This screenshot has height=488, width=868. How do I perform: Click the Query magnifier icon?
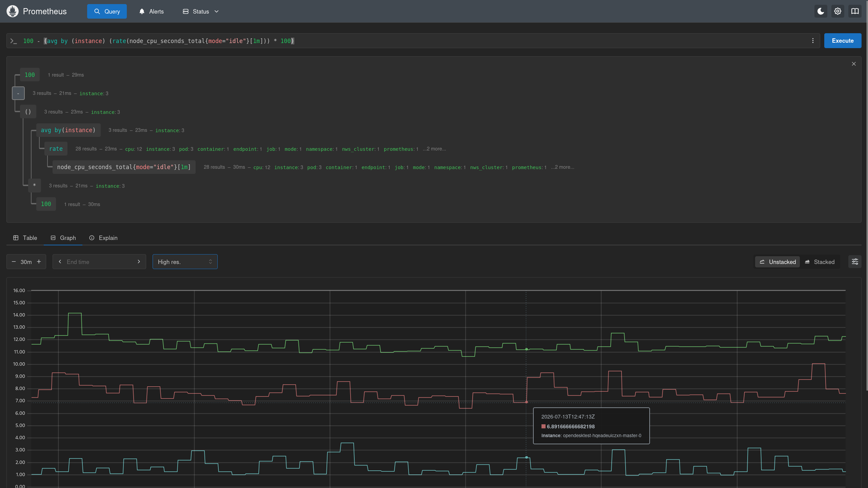tap(97, 12)
